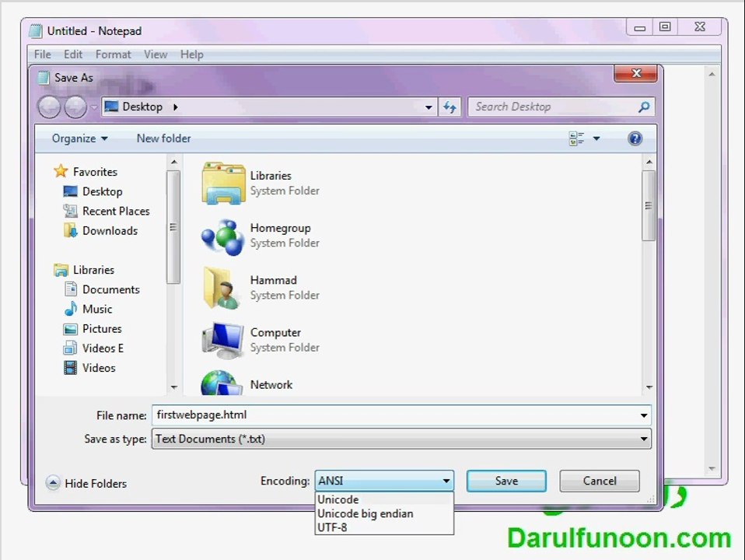The height and width of the screenshot is (560, 745).
Task: Click the Desktop icon in address bar
Action: [111, 107]
